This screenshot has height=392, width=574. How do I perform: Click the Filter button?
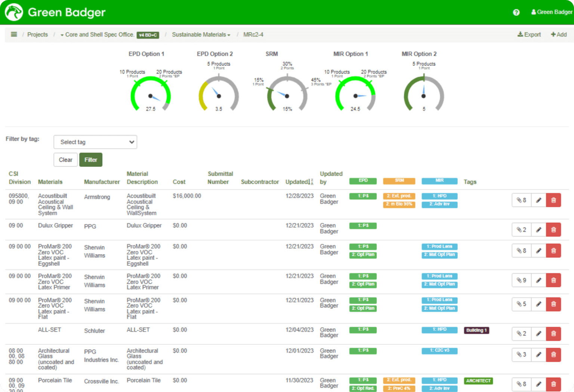tap(90, 160)
